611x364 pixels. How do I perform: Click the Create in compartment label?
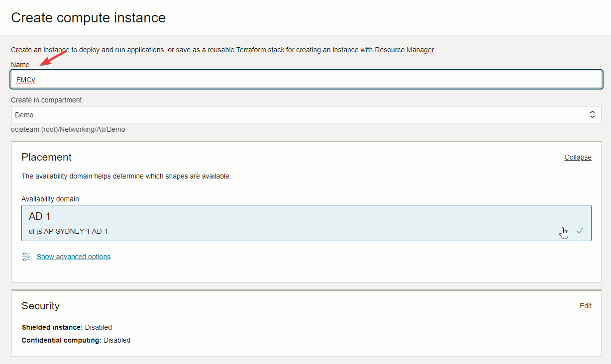[x=46, y=100]
